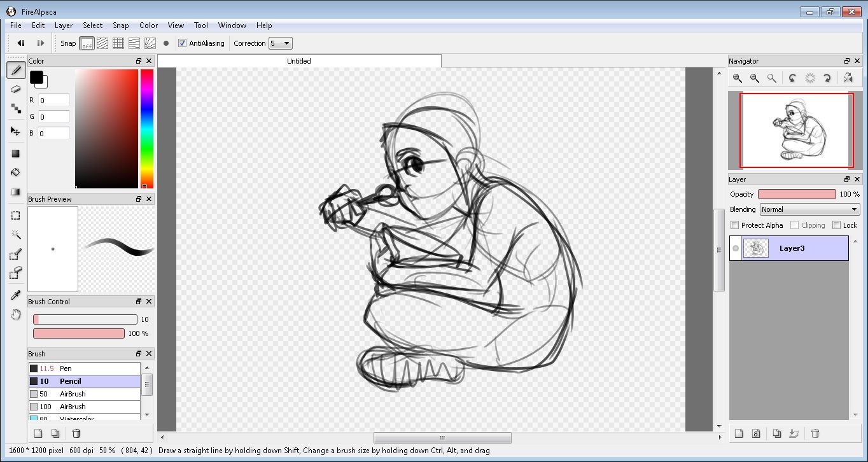The image size is (868, 462).
Task: Pick the Eyedropper tool
Action: click(16, 295)
